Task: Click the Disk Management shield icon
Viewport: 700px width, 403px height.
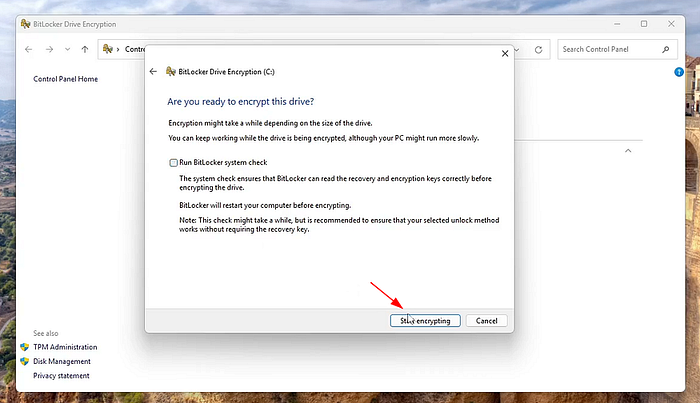Action: click(25, 361)
